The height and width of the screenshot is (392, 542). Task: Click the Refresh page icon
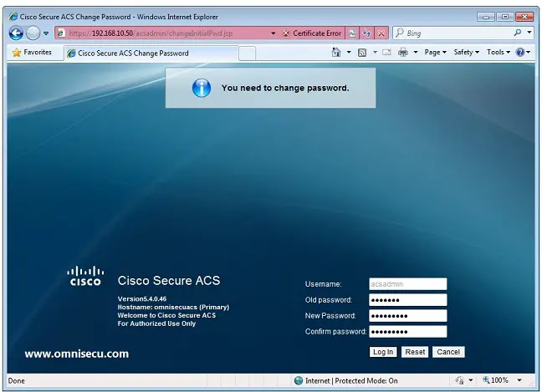click(366, 33)
